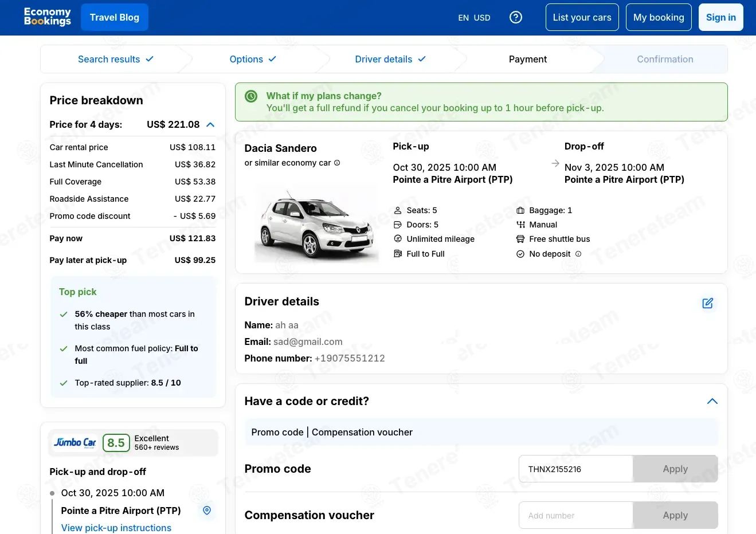
Task: Click the doors icon
Action: tap(398, 225)
